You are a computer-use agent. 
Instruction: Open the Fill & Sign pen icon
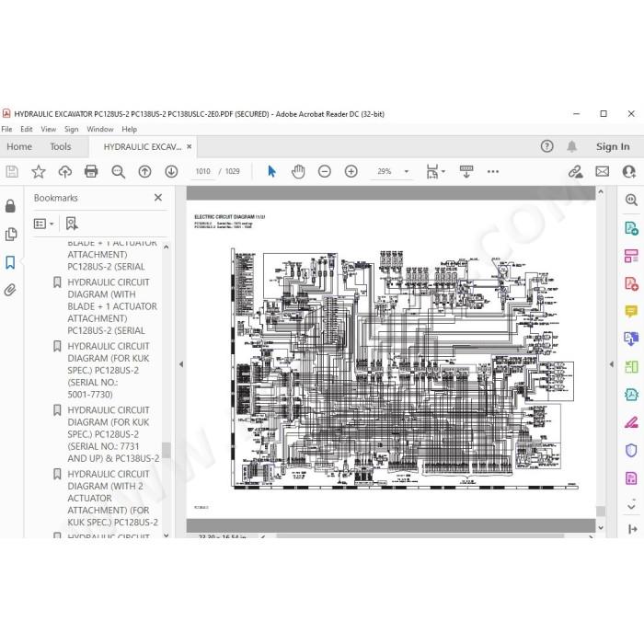(x=631, y=422)
